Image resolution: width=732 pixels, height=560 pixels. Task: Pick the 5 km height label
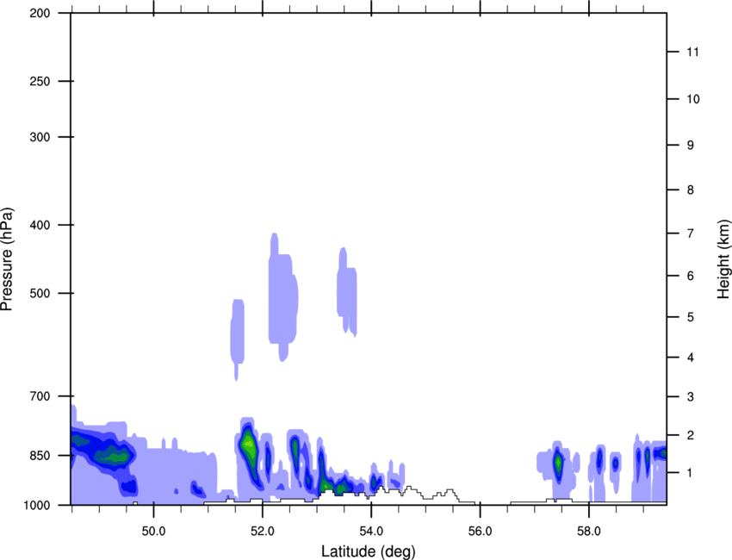691,317
